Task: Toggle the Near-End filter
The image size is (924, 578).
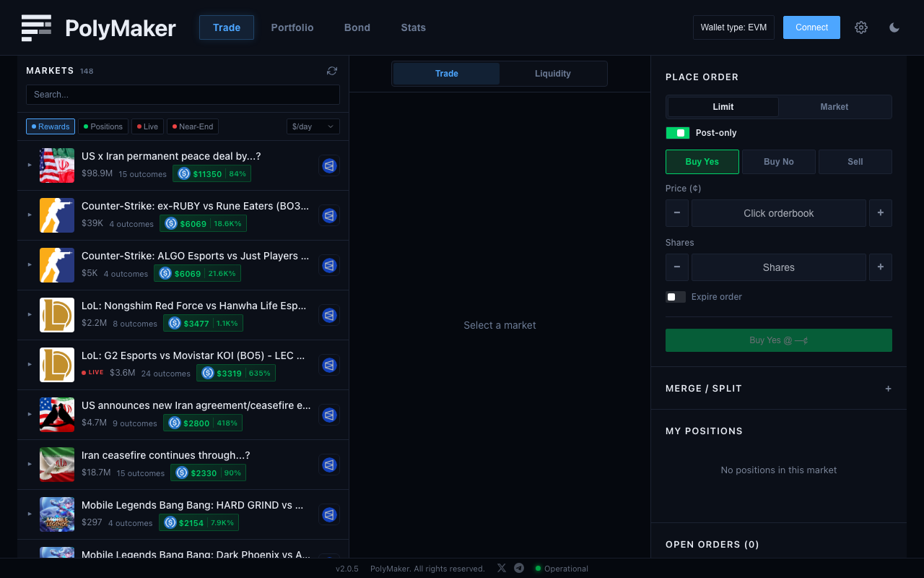Action: 193,126
